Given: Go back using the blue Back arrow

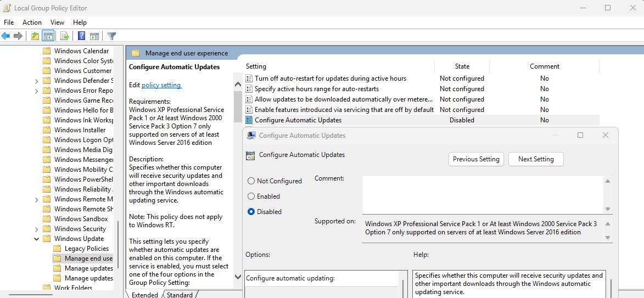Looking at the screenshot, I should [x=5, y=36].
